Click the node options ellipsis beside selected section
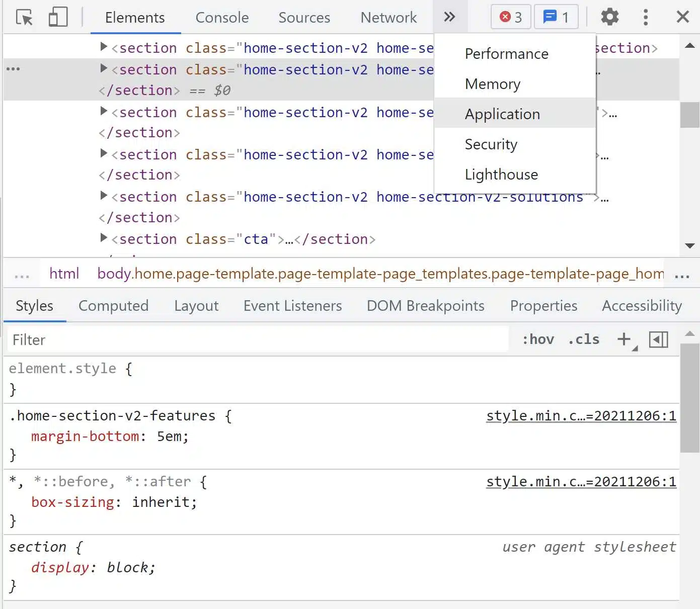 [13, 69]
